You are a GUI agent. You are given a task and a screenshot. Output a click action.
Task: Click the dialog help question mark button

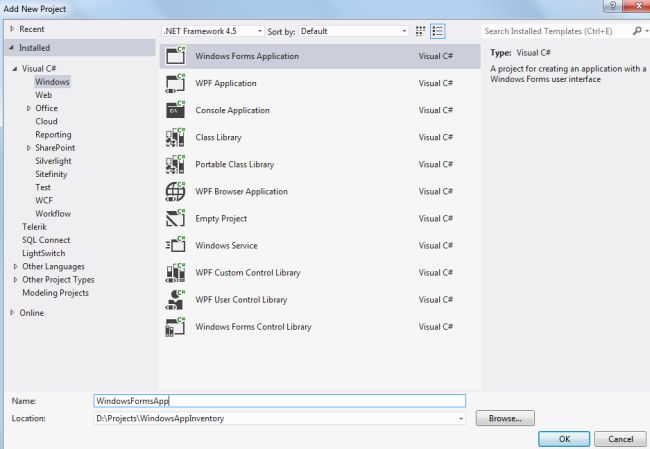coord(613,5)
